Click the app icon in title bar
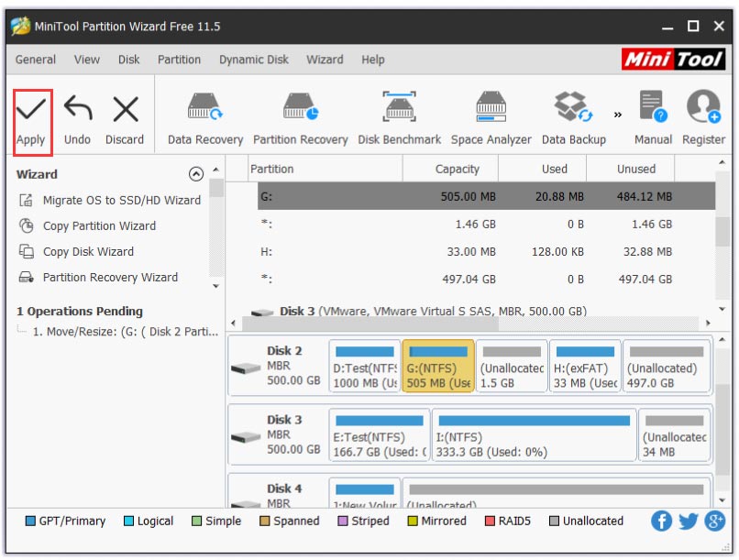 (20, 26)
